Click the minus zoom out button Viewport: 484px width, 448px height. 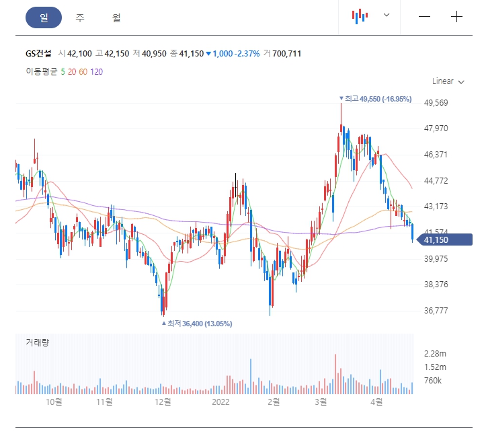[424, 16]
